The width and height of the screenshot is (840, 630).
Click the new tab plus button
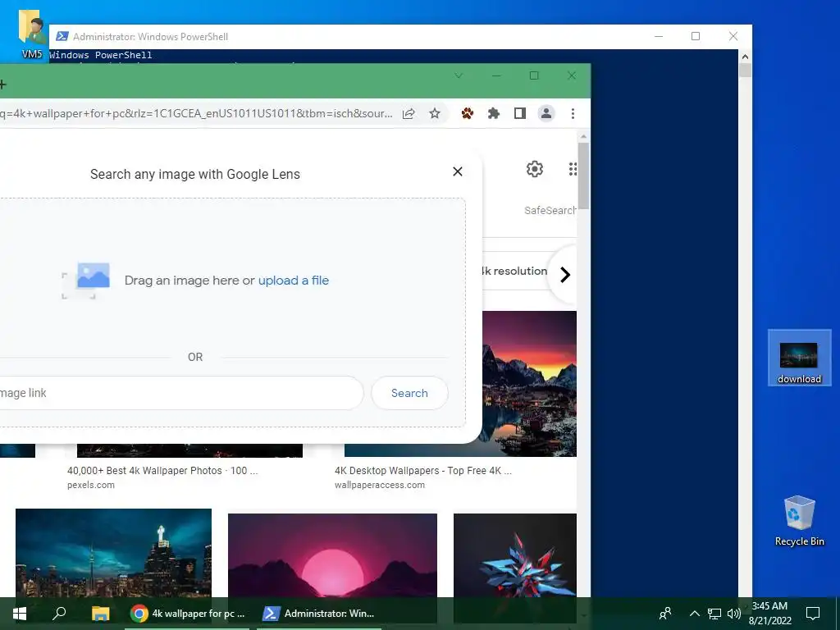click(x=2, y=84)
